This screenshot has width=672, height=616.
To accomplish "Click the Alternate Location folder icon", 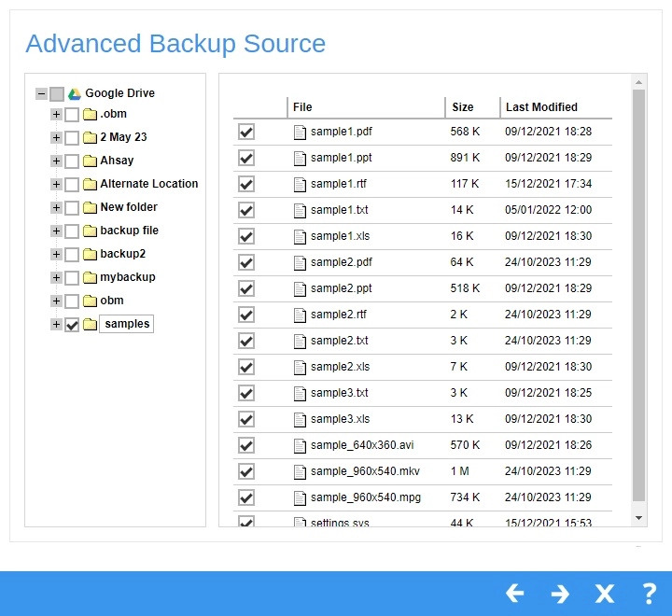I will click(90, 184).
